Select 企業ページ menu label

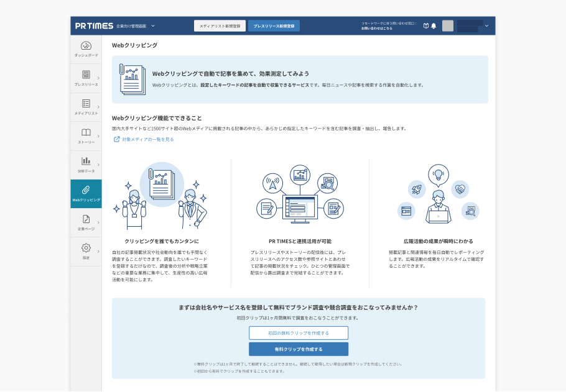(86, 229)
